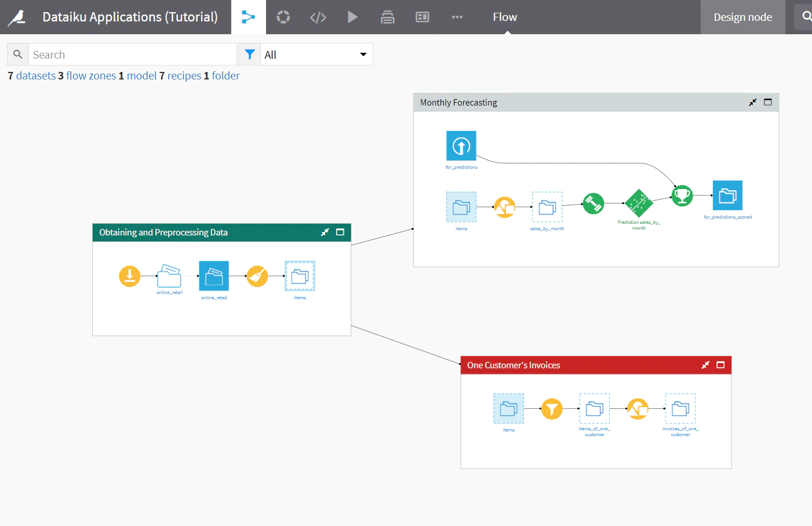812x526 pixels.
Task: Open the 1 model link
Action: [x=137, y=76]
